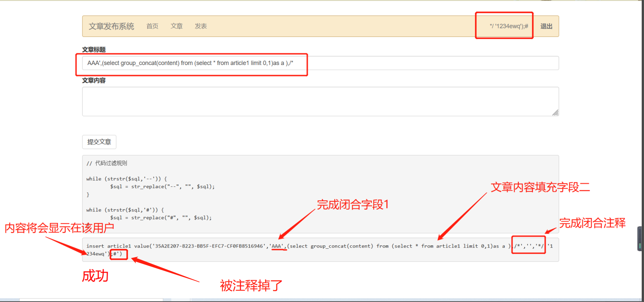Focus the 文章标题 input field

pos(320,63)
